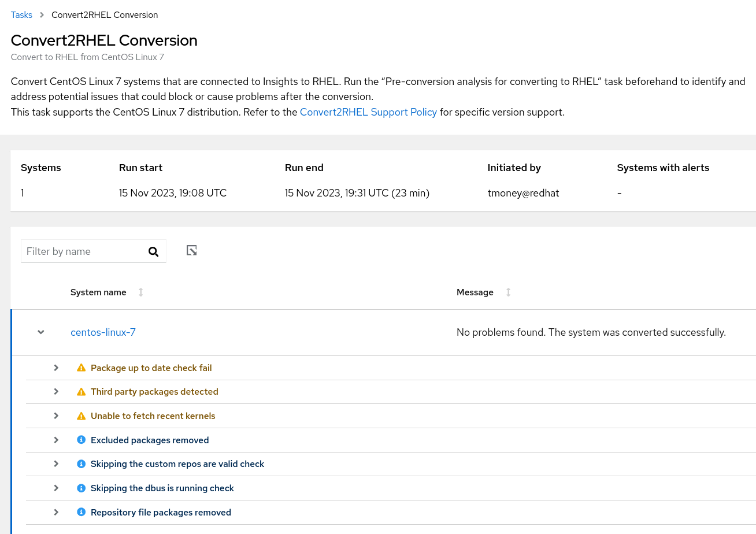Click Convert2RHEL Conversion breadcrumb text
Image resolution: width=756 pixels, height=534 pixels.
click(105, 15)
